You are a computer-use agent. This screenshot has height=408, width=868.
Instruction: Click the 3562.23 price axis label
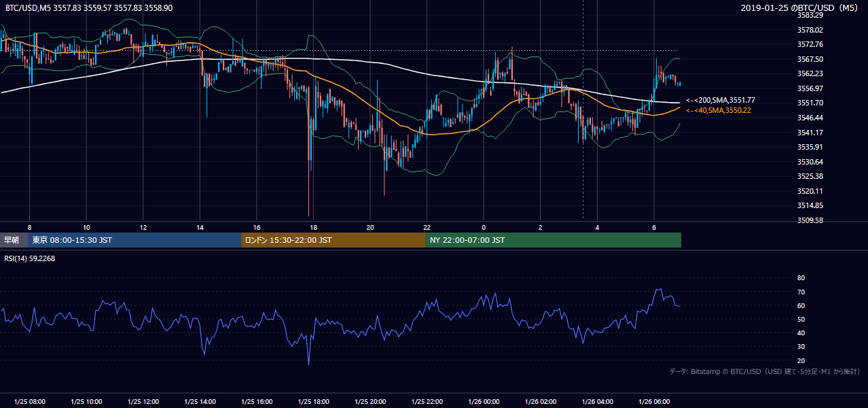811,73
